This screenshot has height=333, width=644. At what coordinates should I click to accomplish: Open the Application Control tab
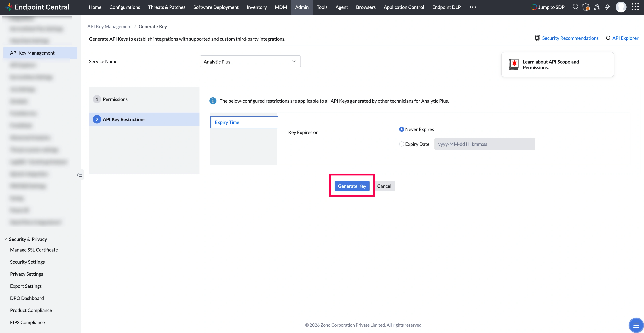[404, 7]
